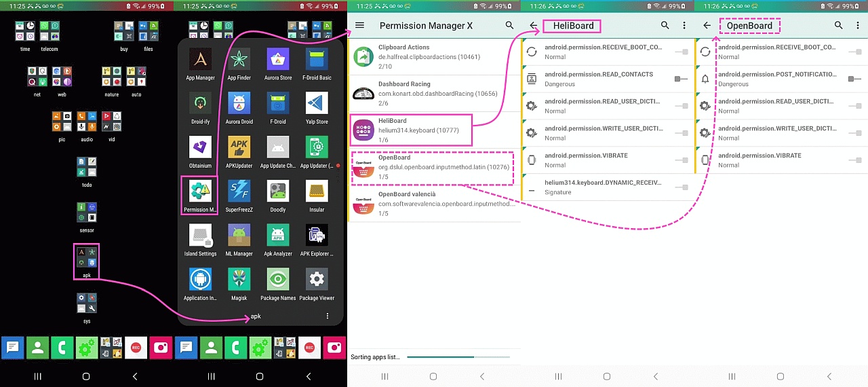Screen dimensions: 868x387
Task: Tap the system Home button under Permission Manager X
Action: coord(433,376)
